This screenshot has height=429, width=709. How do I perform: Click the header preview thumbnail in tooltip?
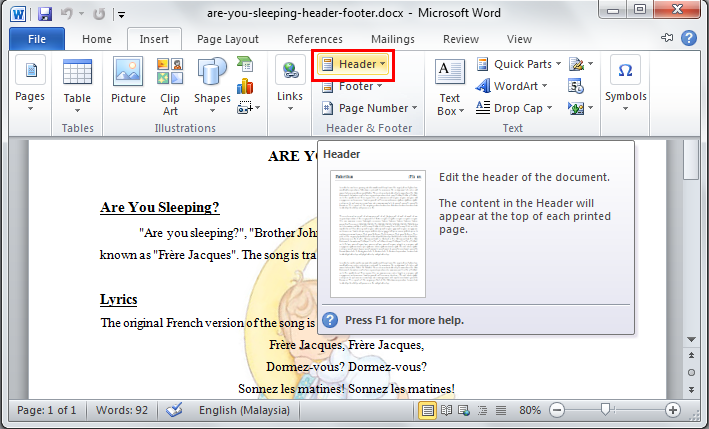(378, 234)
